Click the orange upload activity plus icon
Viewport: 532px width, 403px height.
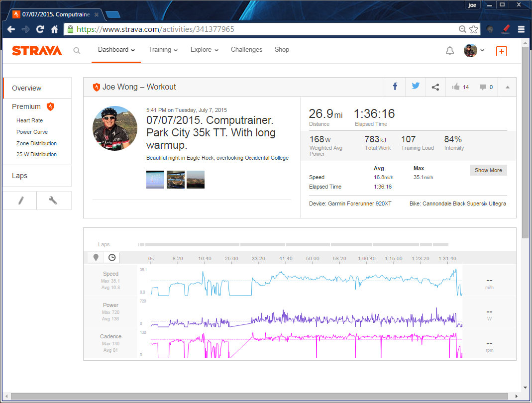(501, 51)
